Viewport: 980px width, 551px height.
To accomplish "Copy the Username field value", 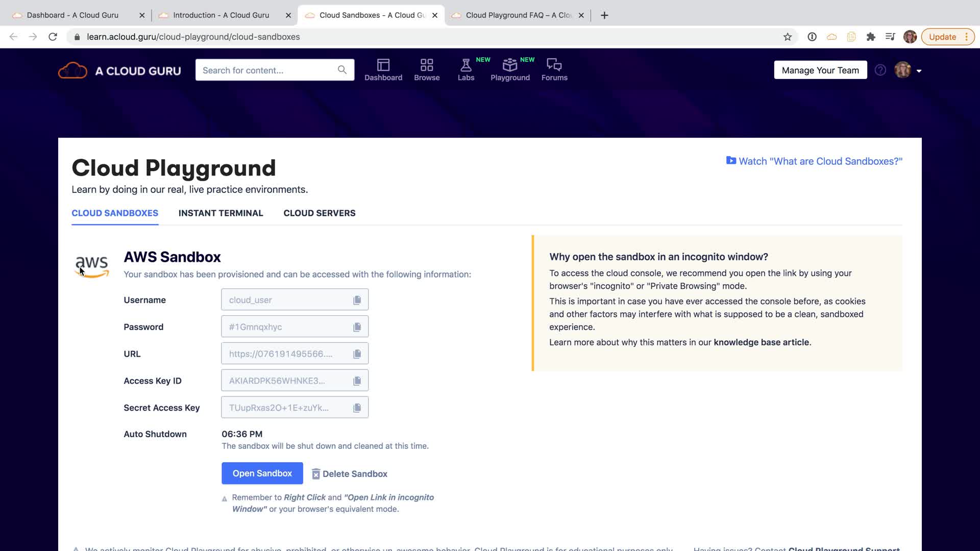I will [x=357, y=300].
